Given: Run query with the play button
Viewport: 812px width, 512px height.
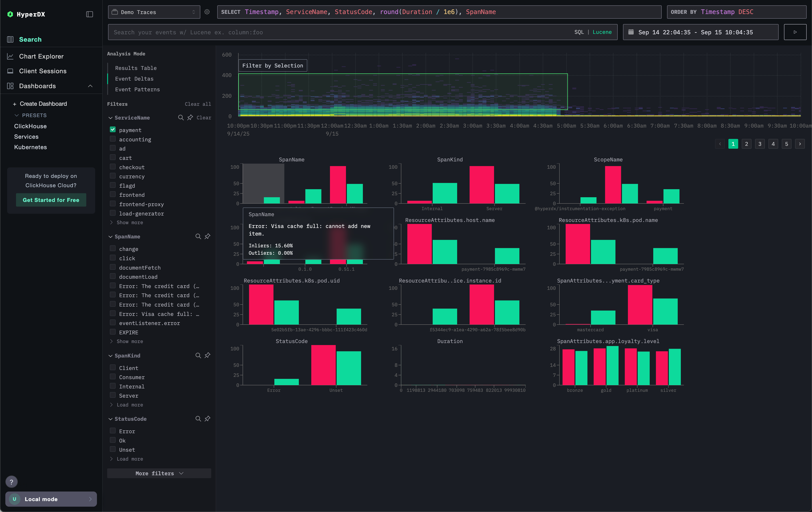Looking at the screenshot, I should point(795,32).
